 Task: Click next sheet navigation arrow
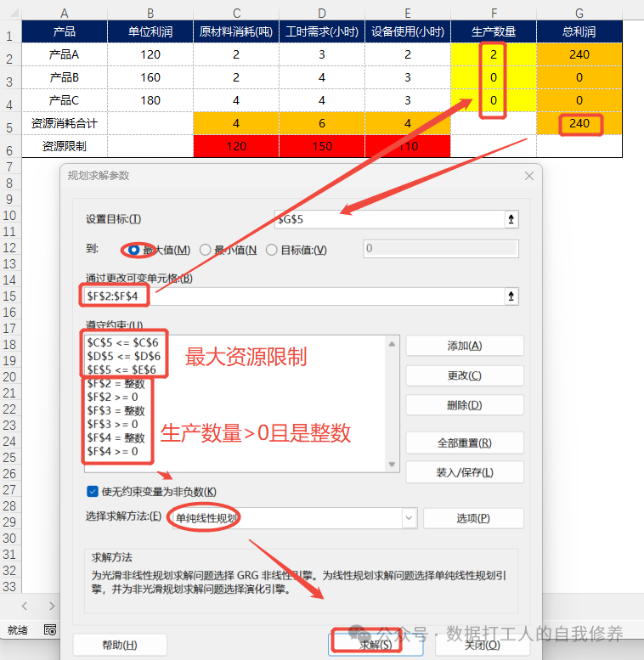click(x=52, y=606)
